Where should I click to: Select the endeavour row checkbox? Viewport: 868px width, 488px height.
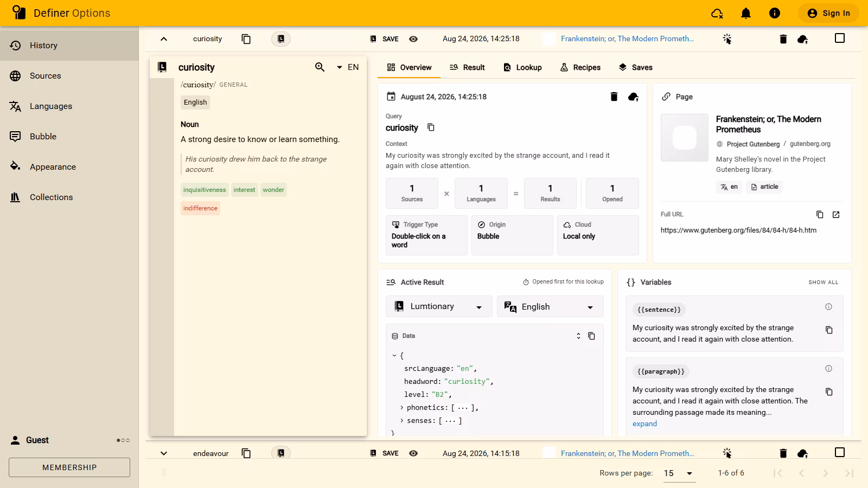pyautogui.click(x=840, y=452)
